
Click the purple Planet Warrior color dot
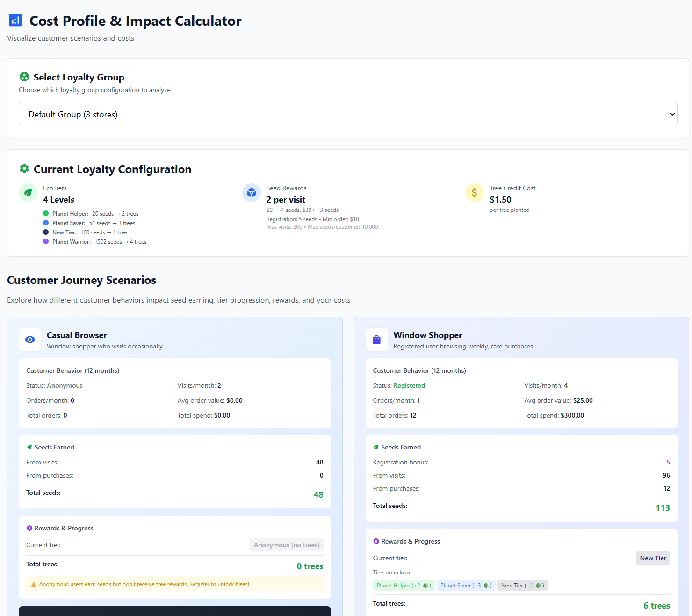click(46, 241)
